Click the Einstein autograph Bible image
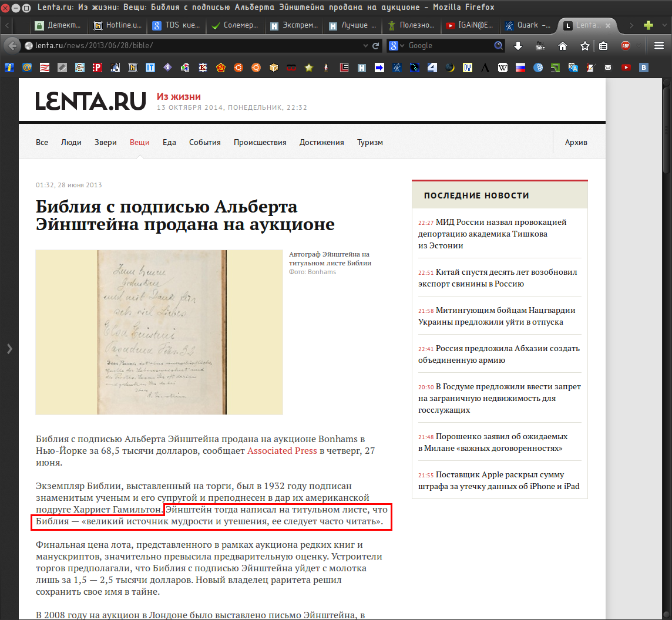 click(x=159, y=332)
